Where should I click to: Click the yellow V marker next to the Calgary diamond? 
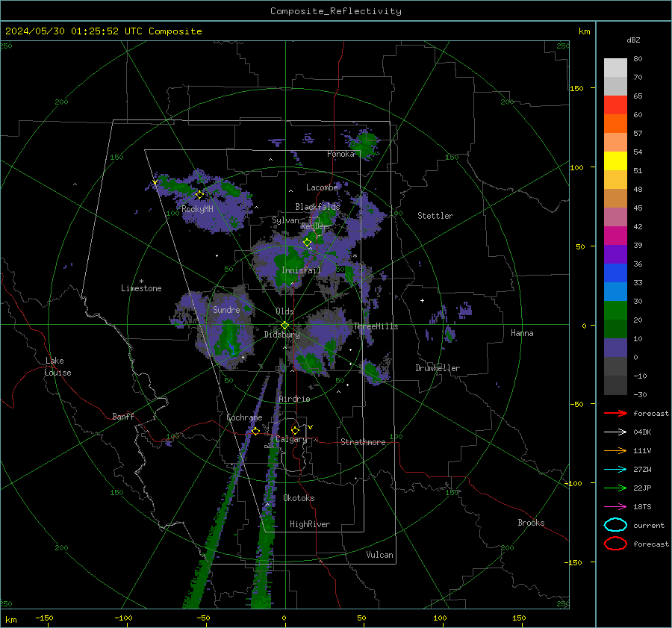[311, 427]
